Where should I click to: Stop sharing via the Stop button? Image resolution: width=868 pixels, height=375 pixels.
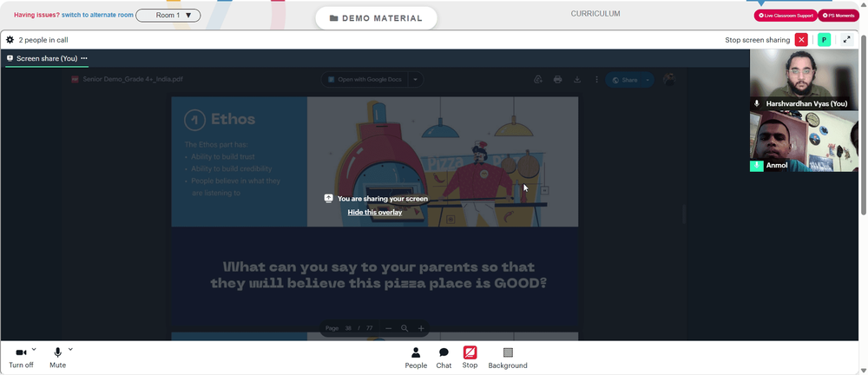click(470, 358)
